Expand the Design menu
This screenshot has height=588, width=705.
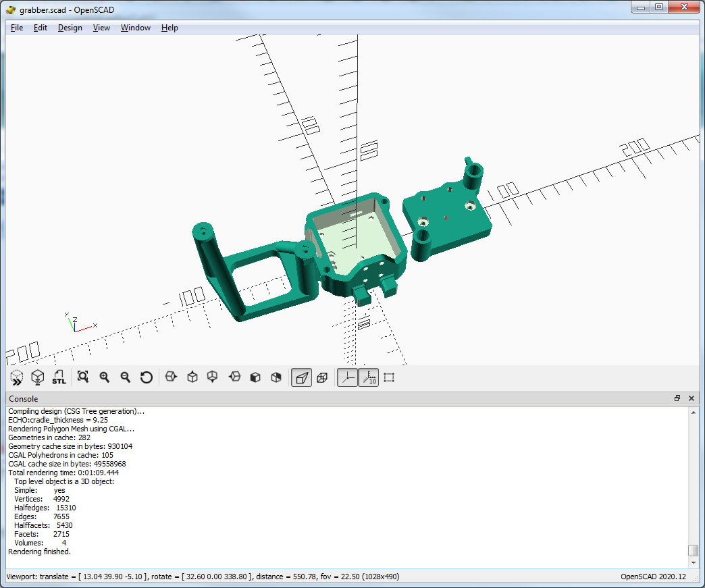pos(70,28)
